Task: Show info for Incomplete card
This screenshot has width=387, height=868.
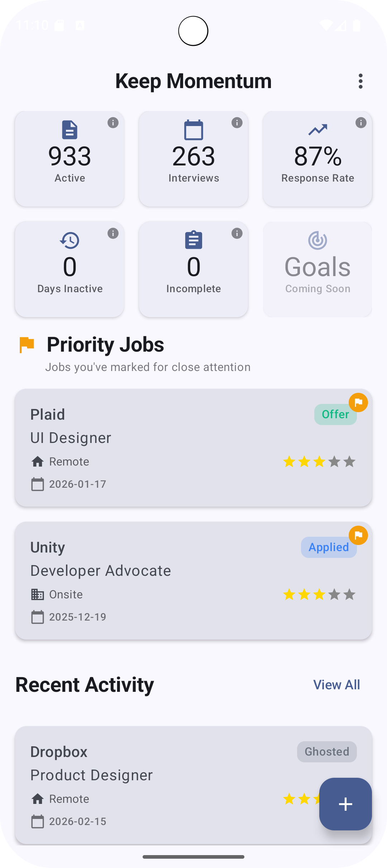Action: (x=237, y=233)
